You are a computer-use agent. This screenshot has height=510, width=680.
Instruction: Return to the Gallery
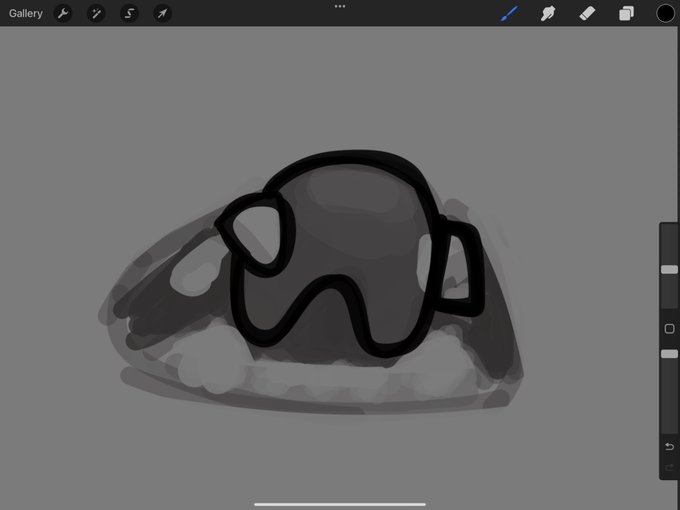coord(26,13)
